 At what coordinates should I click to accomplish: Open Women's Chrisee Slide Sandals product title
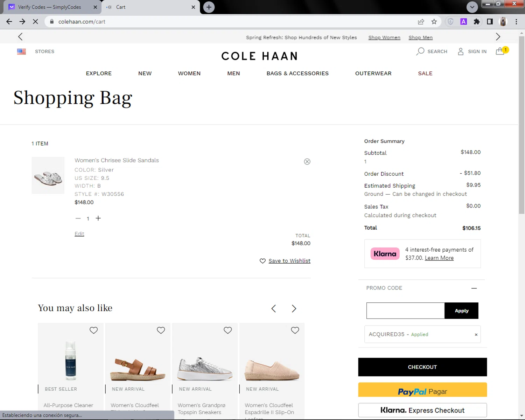(117, 160)
